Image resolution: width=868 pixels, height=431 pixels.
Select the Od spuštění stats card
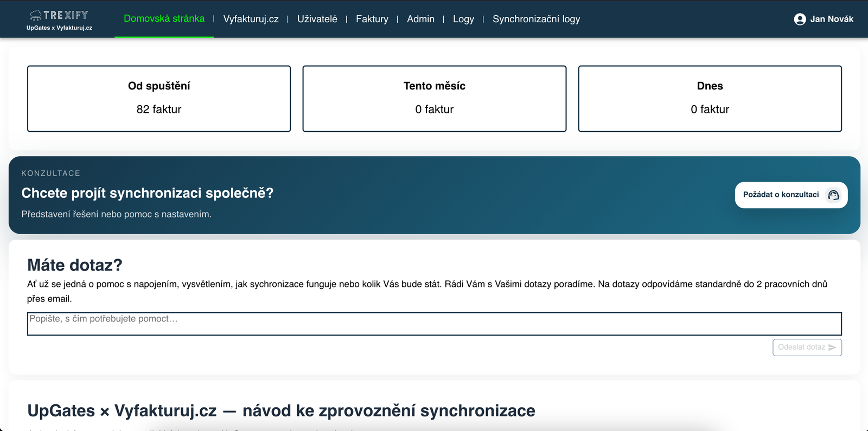coord(159,99)
